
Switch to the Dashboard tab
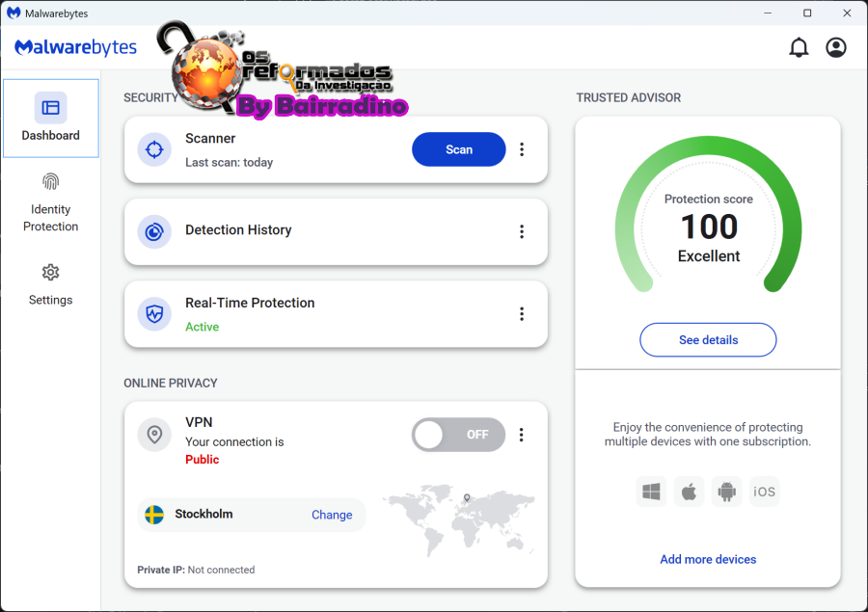[50, 118]
